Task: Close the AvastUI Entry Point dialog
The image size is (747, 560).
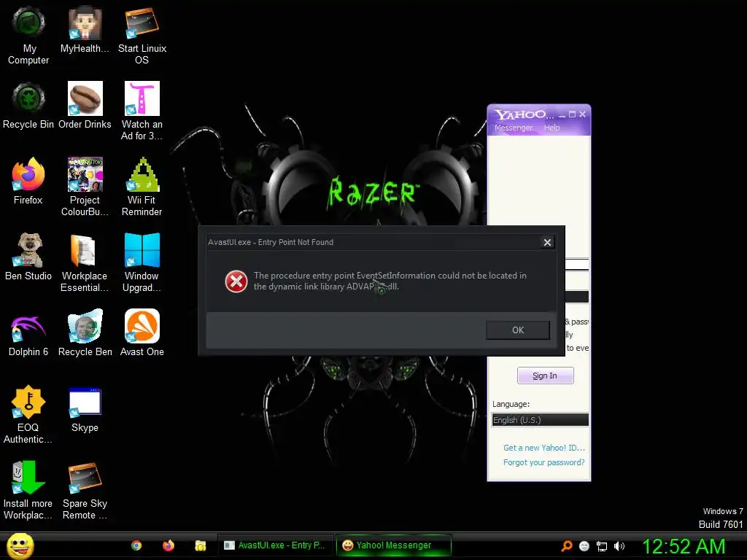Action: [547, 242]
